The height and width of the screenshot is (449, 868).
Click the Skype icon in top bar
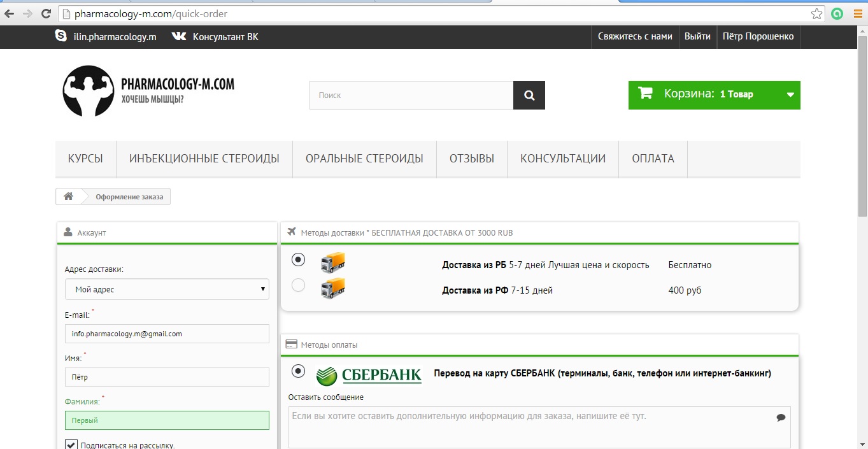61,36
